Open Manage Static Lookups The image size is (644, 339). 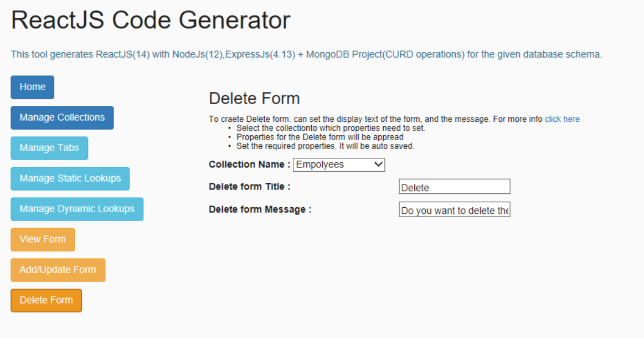(70, 178)
